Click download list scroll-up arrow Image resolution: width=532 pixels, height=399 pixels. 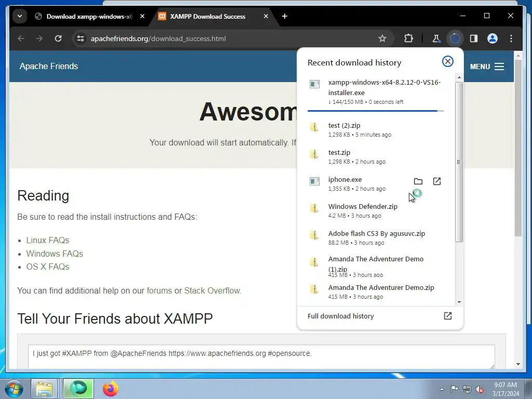(459, 78)
